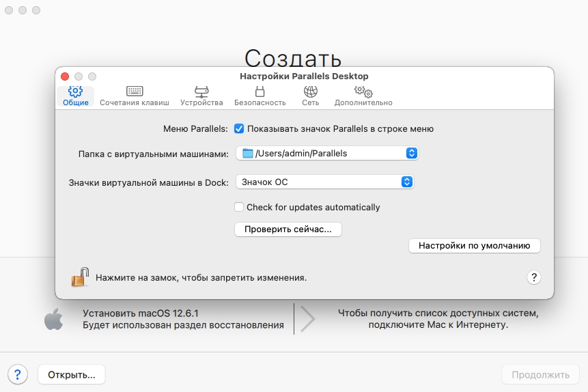Click the help button in the bottom left corner

[x=18, y=374]
